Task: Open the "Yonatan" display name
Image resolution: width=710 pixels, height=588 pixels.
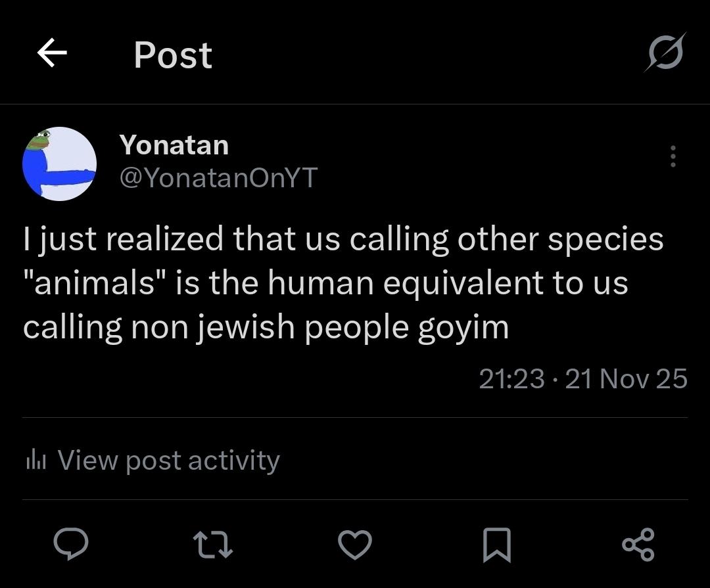Action: pyautogui.click(x=174, y=145)
